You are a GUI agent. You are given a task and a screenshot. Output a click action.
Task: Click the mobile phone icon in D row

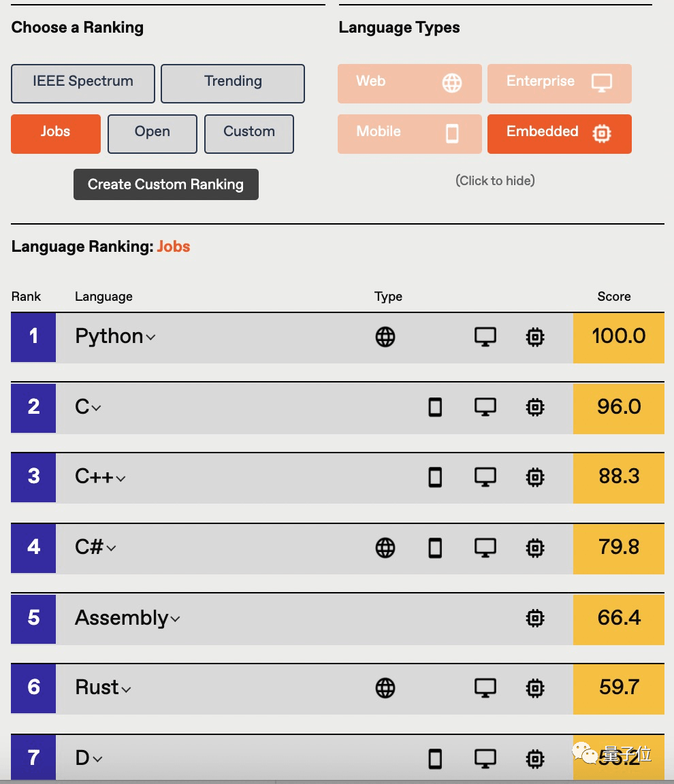point(435,759)
